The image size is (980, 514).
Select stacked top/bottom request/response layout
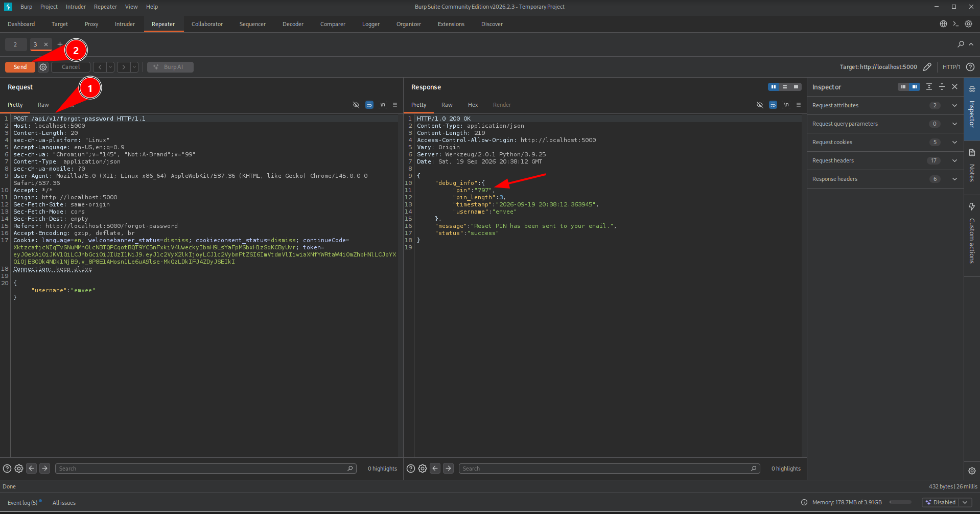click(x=785, y=87)
